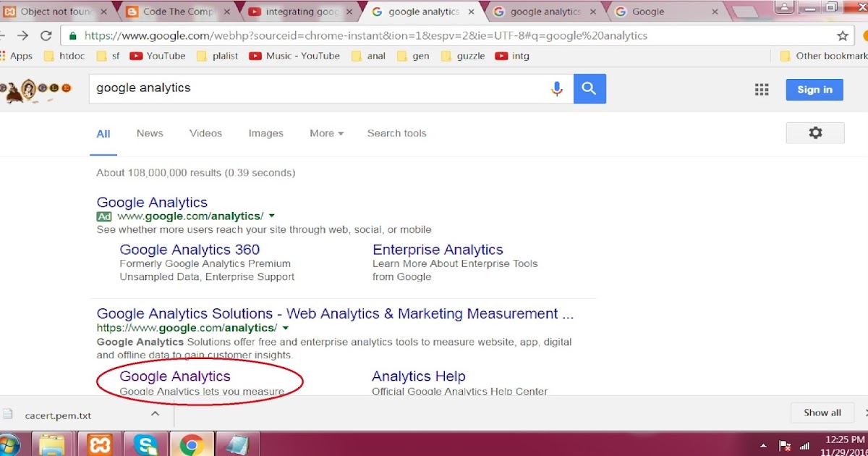The width and height of the screenshot is (868, 456).
Task: Expand the cacert.pem.txt download chevron
Action: [155, 413]
